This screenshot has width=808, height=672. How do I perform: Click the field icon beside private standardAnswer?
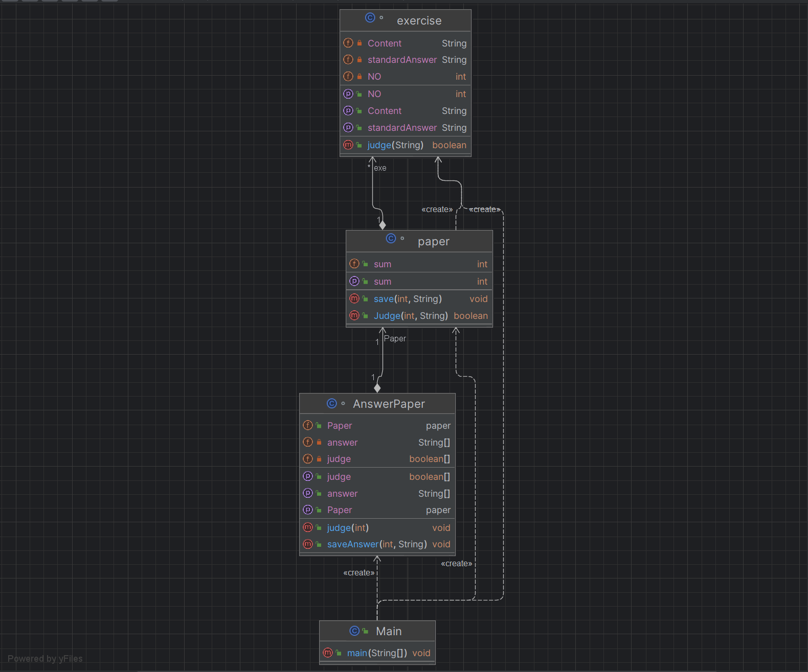click(348, 60)
